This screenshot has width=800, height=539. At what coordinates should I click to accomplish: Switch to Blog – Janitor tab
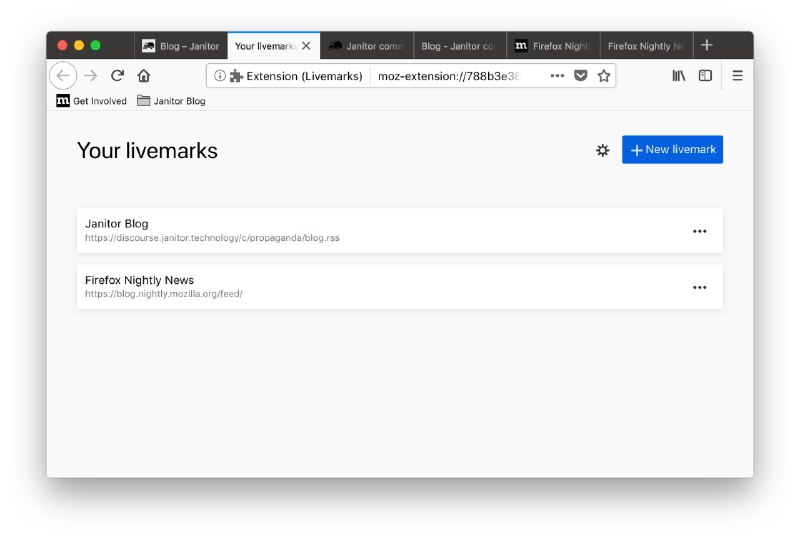(x=180, y=46)
